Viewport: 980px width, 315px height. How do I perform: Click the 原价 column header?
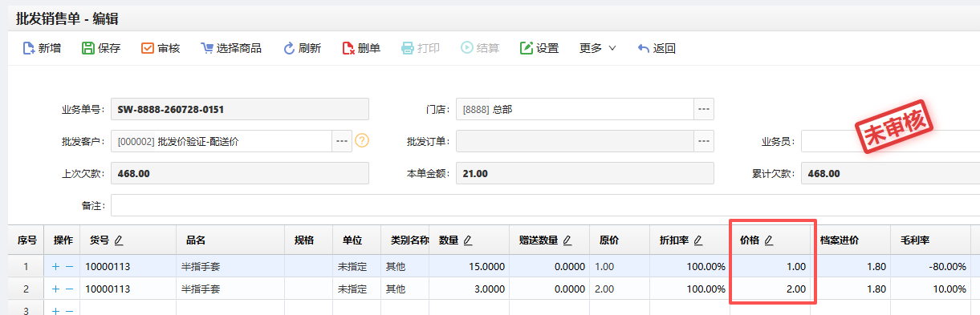tap(620, 240)
